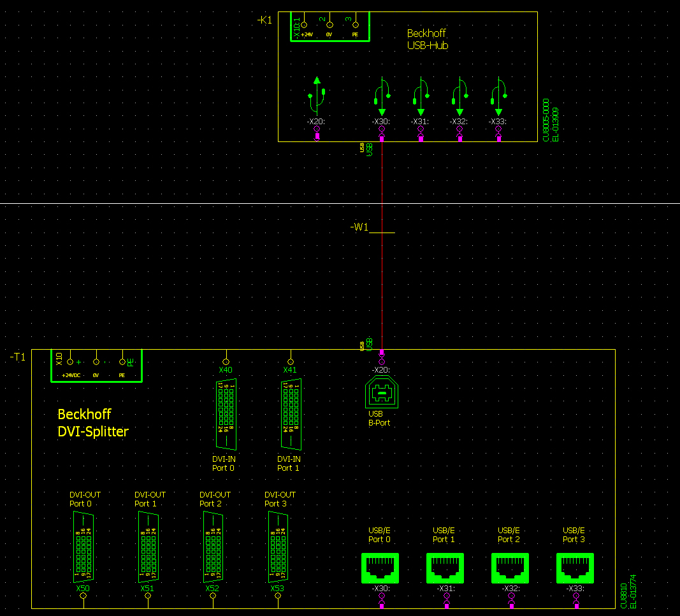Click the "DVI-OUT Port 0" label

click(85, 499)
